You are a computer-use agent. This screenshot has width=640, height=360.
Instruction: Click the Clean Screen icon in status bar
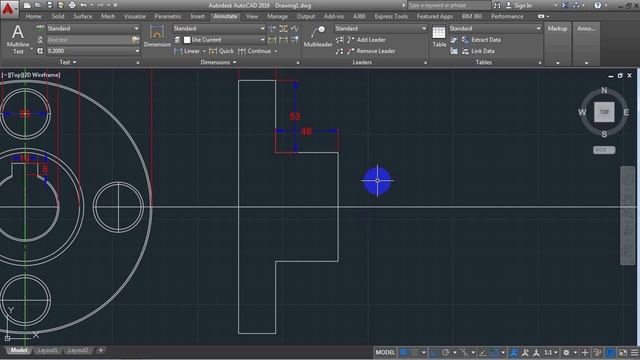622,352
